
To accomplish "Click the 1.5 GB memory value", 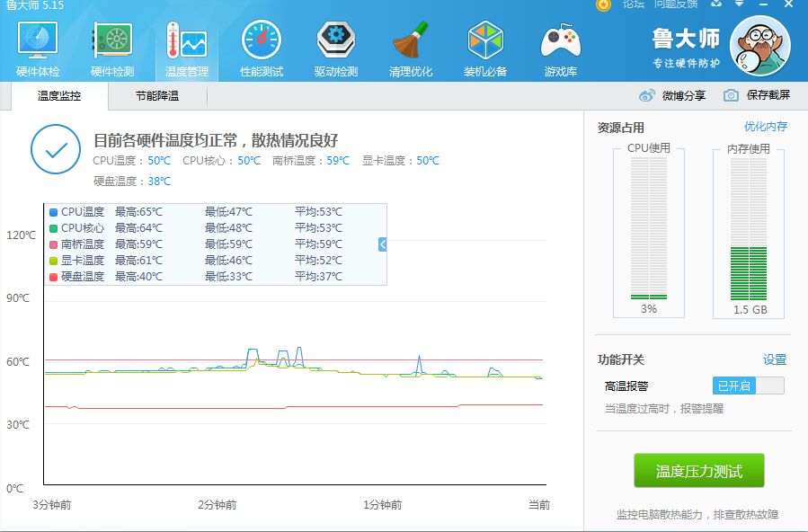I will 750,309.
